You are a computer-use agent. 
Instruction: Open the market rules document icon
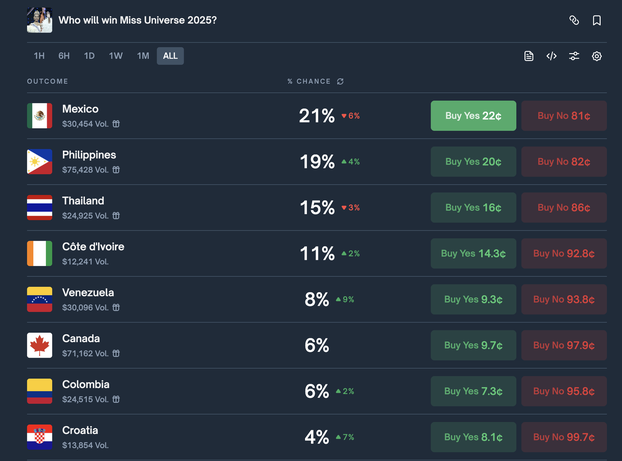click(x=529, y=56)
